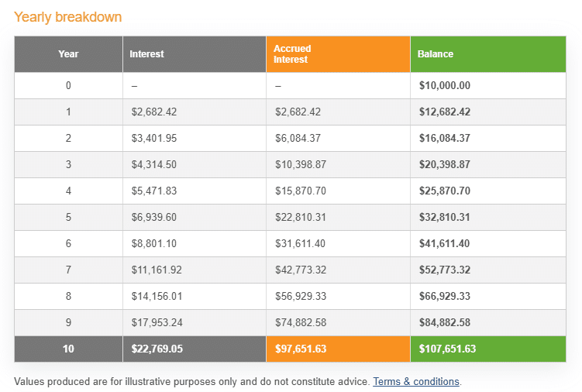Select final balance $107,651.63 cell

coord(446,349)
